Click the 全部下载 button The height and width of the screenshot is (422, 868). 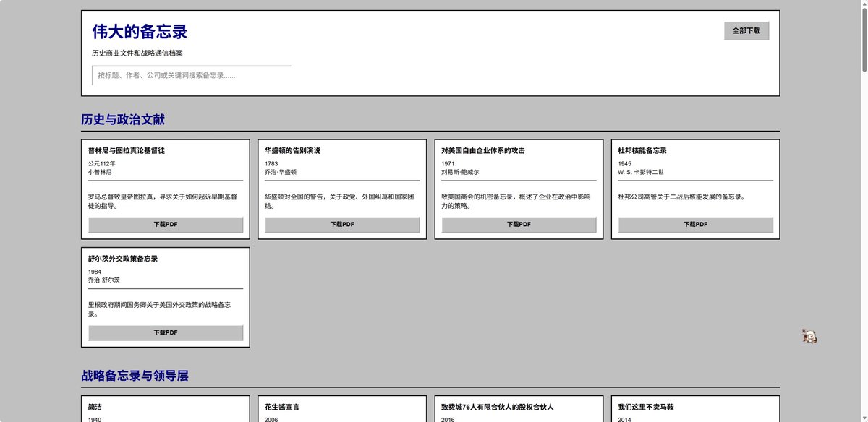point(746,31)
